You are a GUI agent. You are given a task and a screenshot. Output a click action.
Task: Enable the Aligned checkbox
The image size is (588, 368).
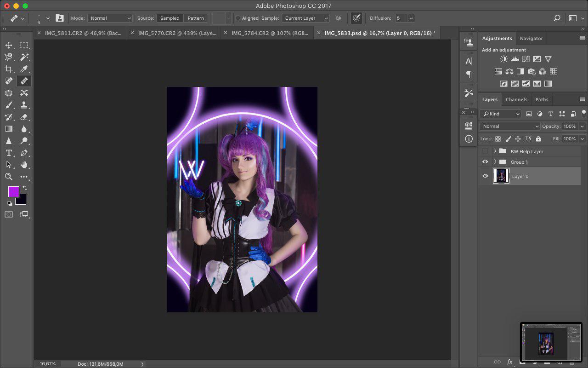click(x=238, y=18)
